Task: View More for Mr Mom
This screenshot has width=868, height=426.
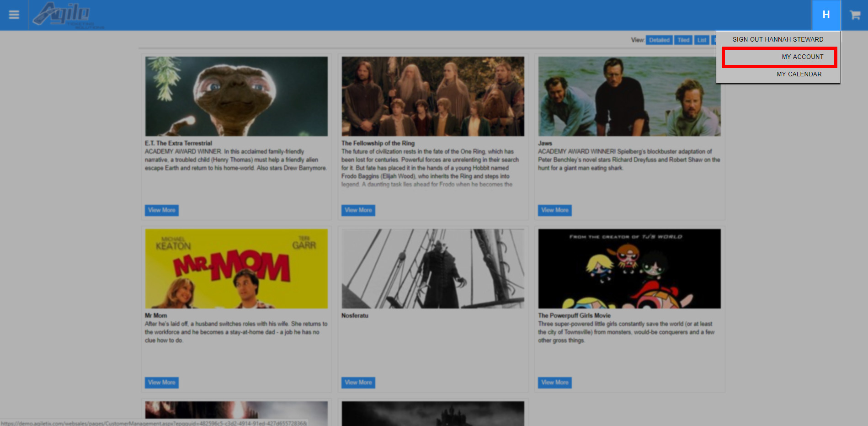Action: click(x=162, y=383)
